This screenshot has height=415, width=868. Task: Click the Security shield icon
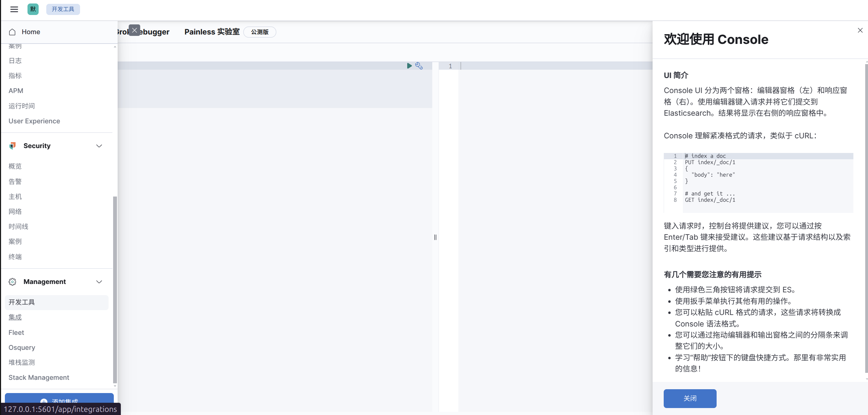13,146
